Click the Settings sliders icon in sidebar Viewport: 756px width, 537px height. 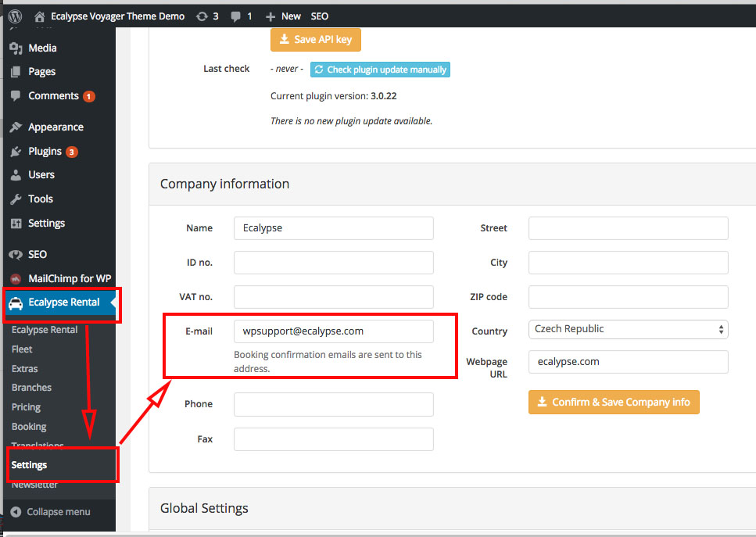tap(16, 224)
